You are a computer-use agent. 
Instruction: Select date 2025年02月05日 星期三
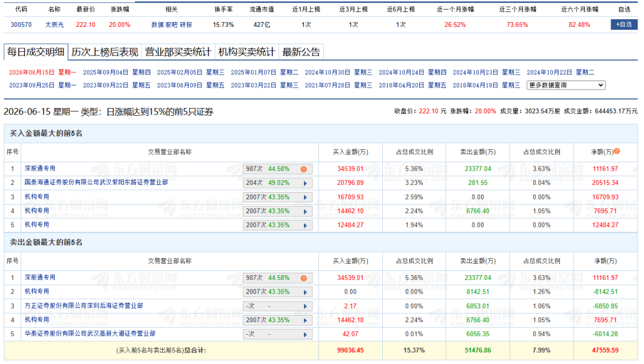click(x=191, y=72)
